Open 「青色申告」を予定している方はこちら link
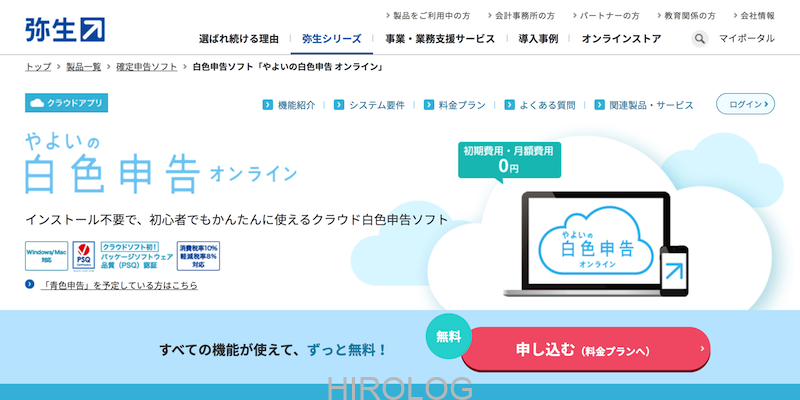Screen dimensions: 800x400 (119, 285)
